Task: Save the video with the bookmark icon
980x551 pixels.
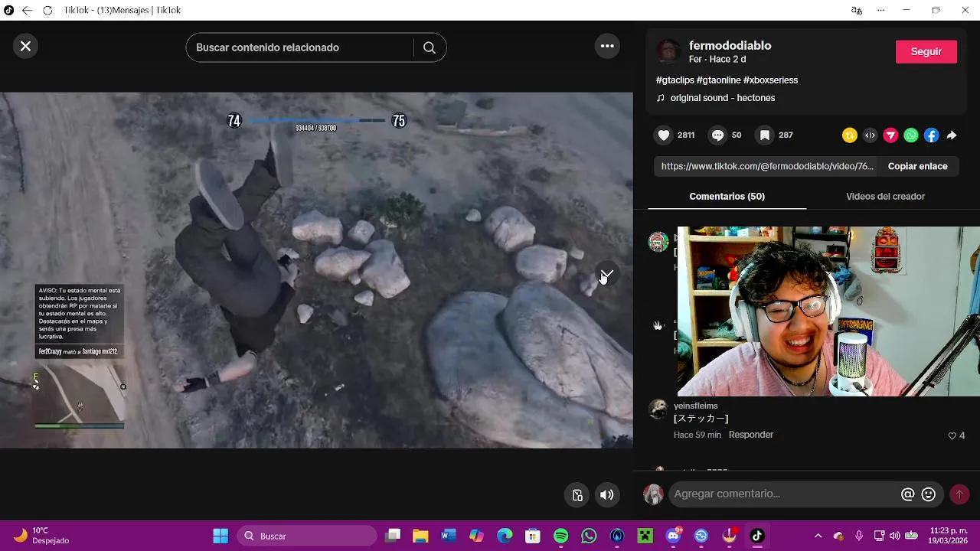Action: 764,135
